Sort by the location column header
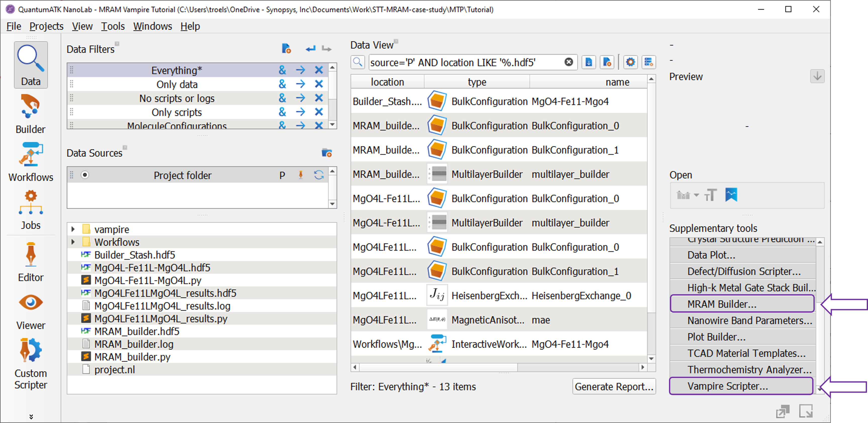The height and width of the screenshot is (423, 868). click(387, 82)
